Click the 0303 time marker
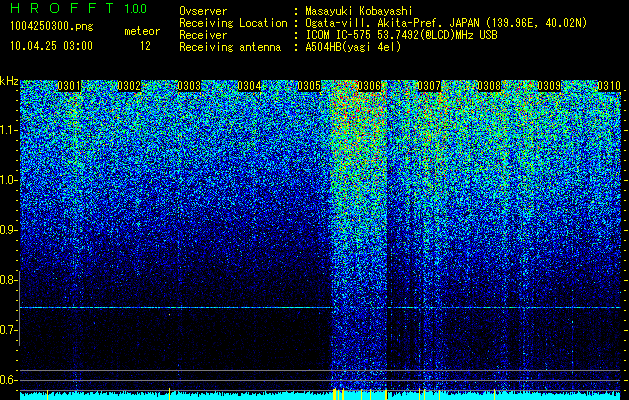The height and width of the screenshot is (400, 629). (189, 86)
